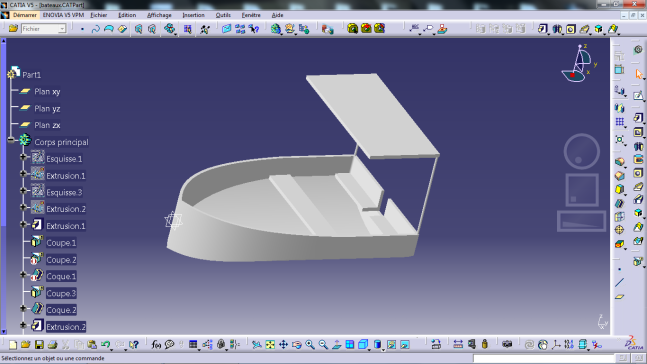Click the Design Table icon

pos(193,345)
